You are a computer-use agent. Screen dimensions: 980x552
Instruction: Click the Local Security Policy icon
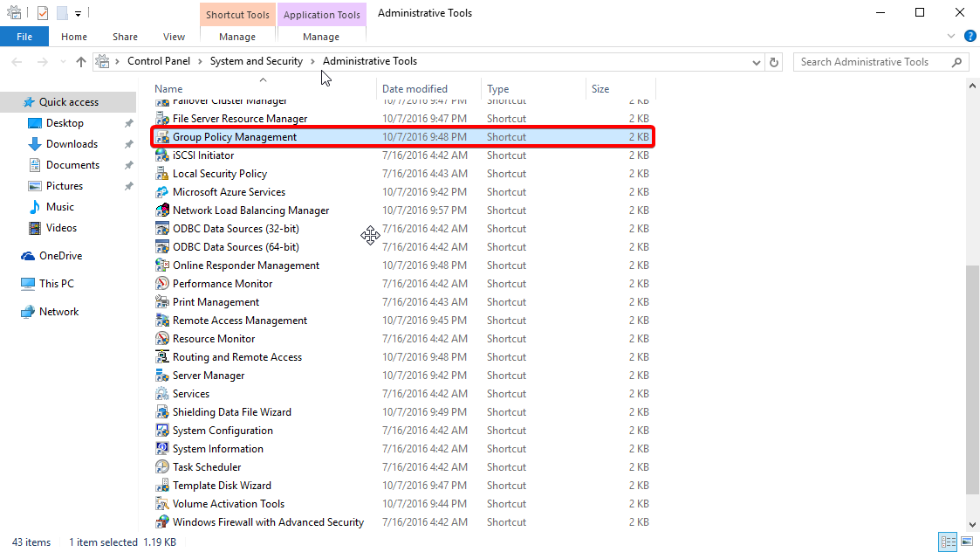tap(161, 173)
